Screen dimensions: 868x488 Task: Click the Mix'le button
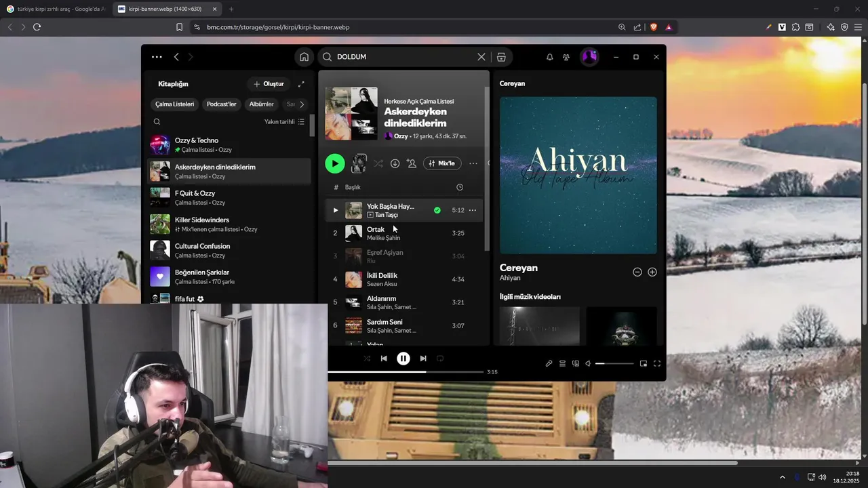point(442,163)
